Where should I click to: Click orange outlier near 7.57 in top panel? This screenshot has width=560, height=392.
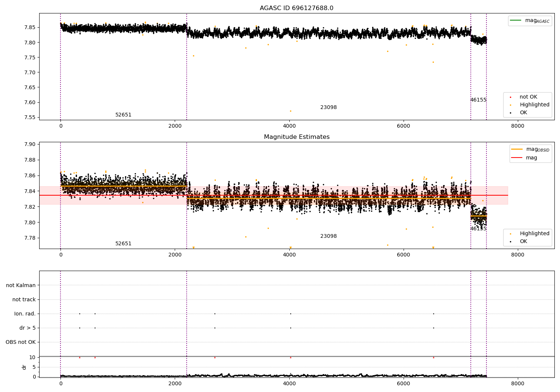click(x=290, y=111)
